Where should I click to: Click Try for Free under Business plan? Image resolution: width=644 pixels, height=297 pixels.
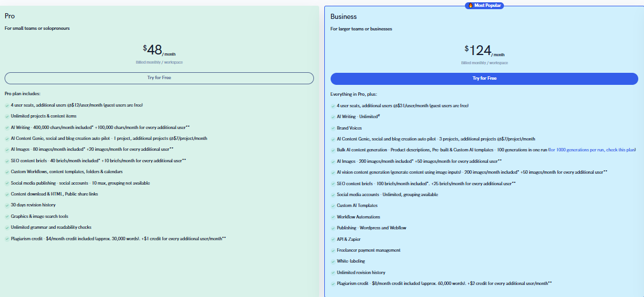point(484,78)
